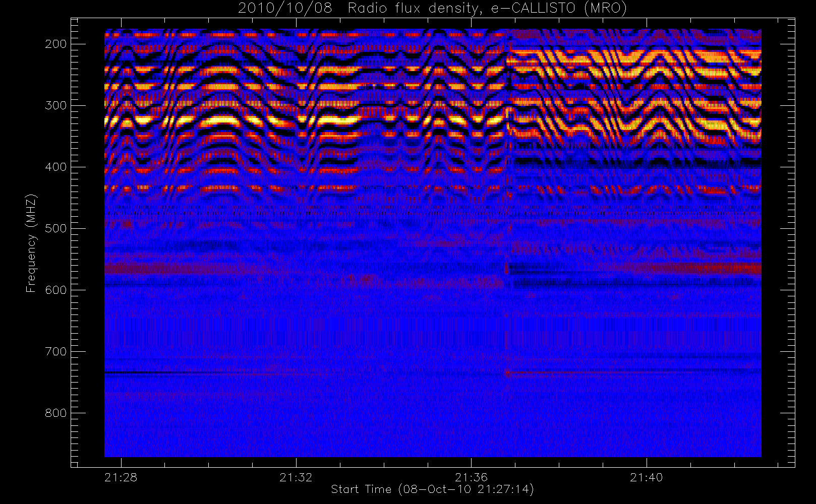
Task: Click the plot title 'Radio flux density, e-CALLISTO (MRO)'
Action: point(487,9)
